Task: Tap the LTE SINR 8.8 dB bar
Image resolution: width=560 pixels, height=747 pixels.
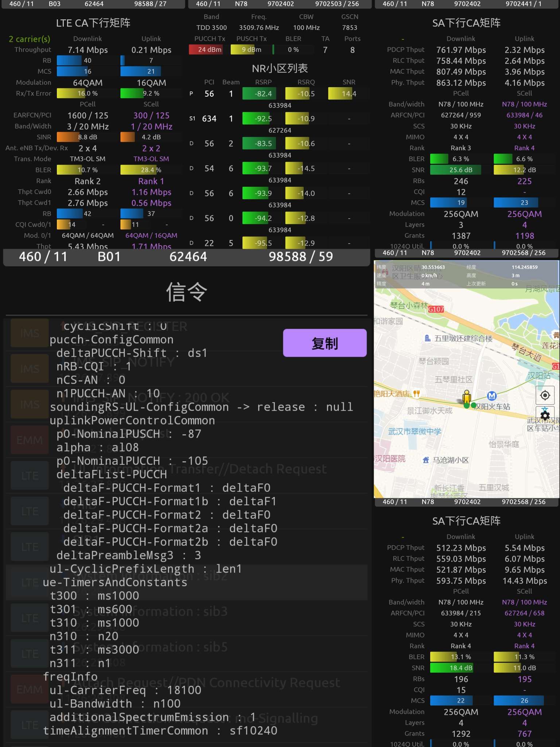Action: click(87, 137)
